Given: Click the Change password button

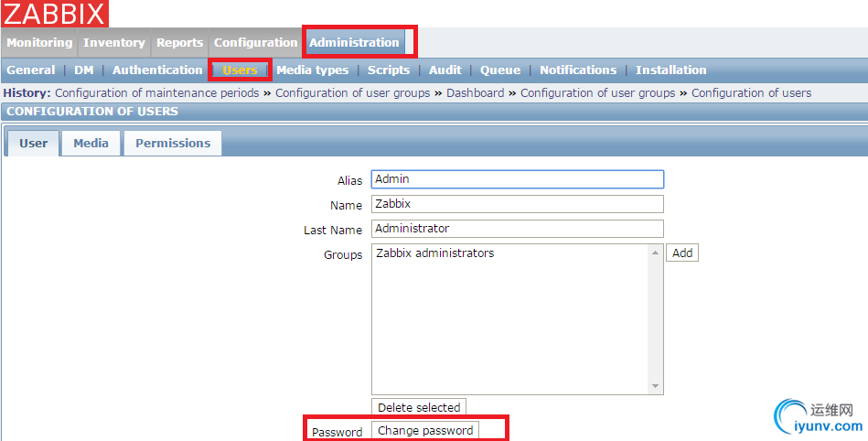Looking at the screenshot, I should [x=425, y=430].
